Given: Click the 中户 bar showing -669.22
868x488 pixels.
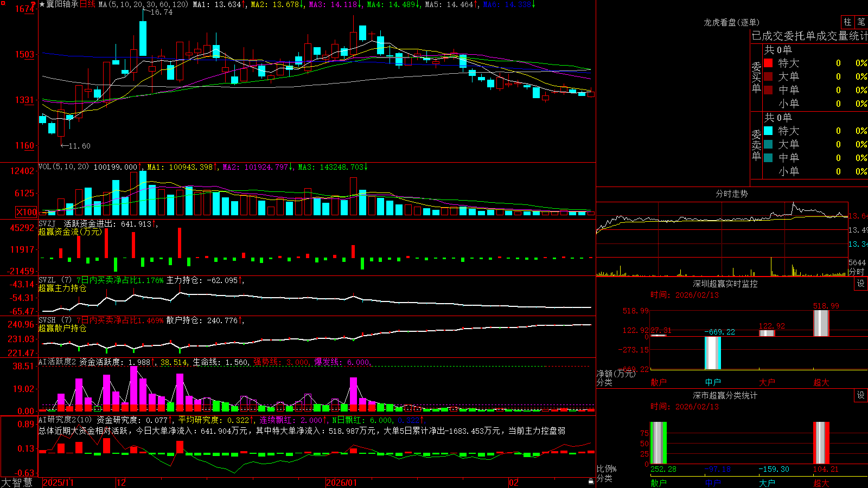Looking at the screenshot, I should point(713,353).
